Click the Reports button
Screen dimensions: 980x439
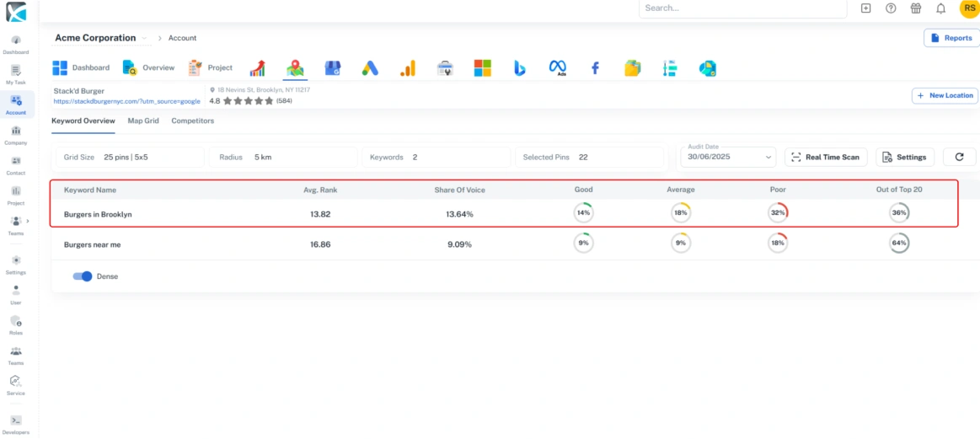pyautogui.click(x=951, y=38)
